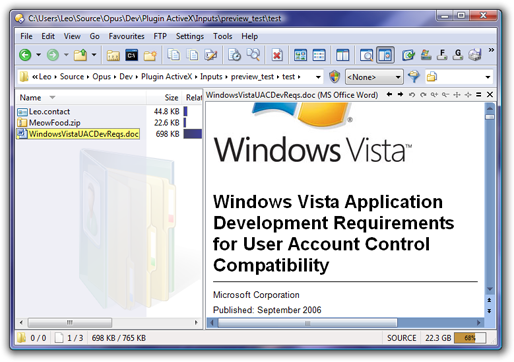
Task: Open the View menu
Action: coord(72,36)
